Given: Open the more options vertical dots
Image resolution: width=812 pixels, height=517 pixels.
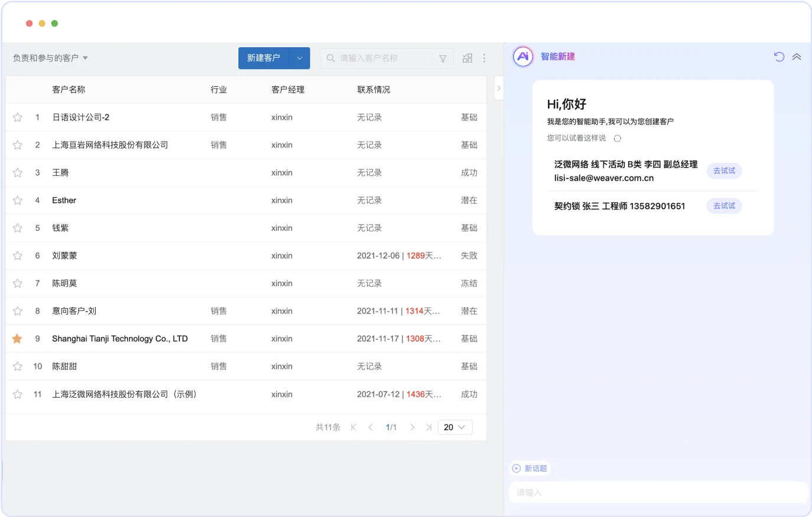Looking at the screenshot, I should 484,58.
